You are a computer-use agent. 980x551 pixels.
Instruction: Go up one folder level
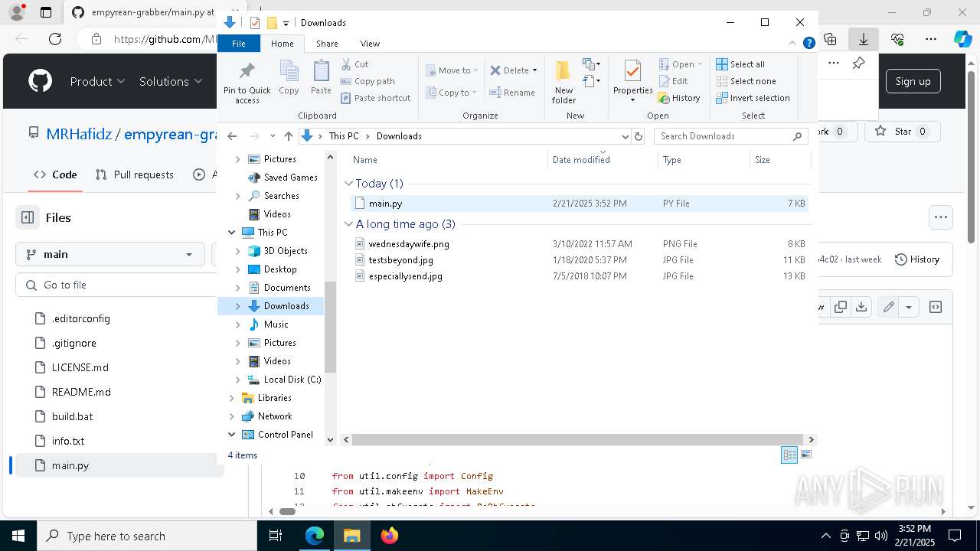tap(288, 136)
